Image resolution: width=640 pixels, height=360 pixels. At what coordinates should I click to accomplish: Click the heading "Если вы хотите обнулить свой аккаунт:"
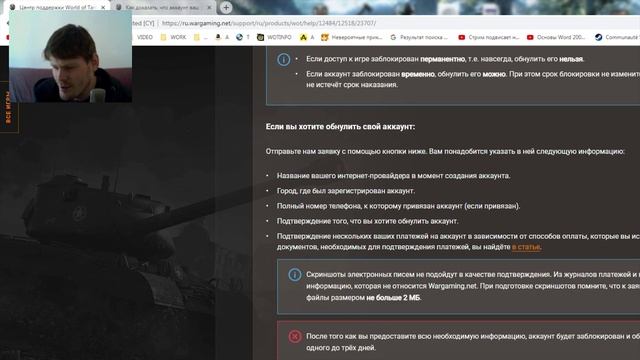click(340, 127)
